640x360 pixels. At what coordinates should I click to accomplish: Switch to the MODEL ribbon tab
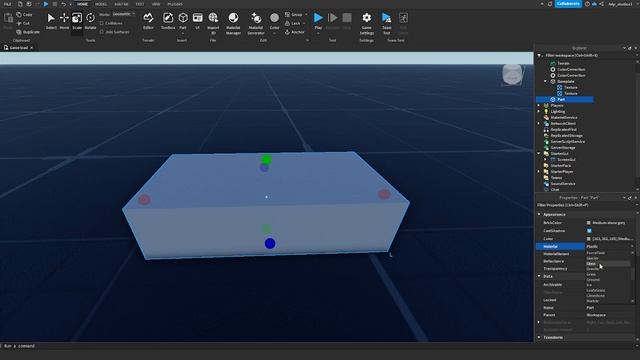[100, 4]
